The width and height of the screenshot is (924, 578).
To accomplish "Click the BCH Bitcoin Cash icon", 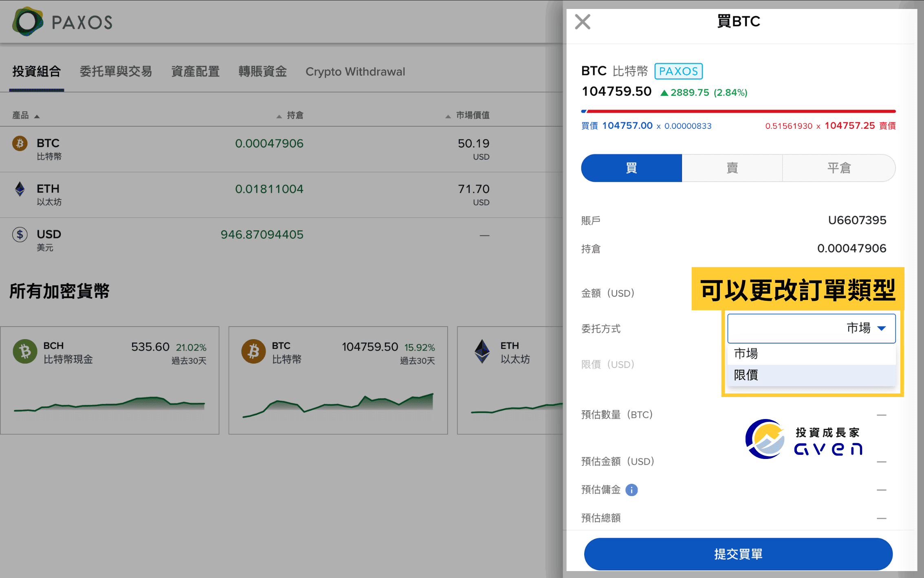I will pyautogui.click(x=24, y=351).
